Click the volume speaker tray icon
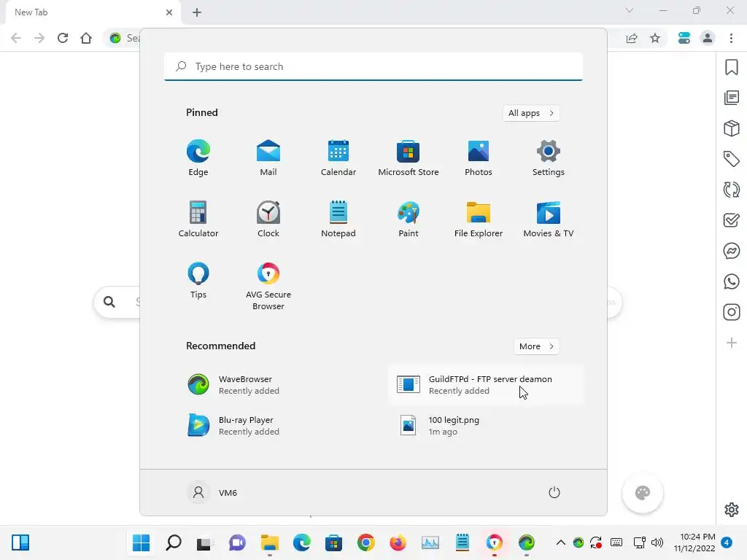The height and width of the screenshot is (560, 747). (657, 542)
